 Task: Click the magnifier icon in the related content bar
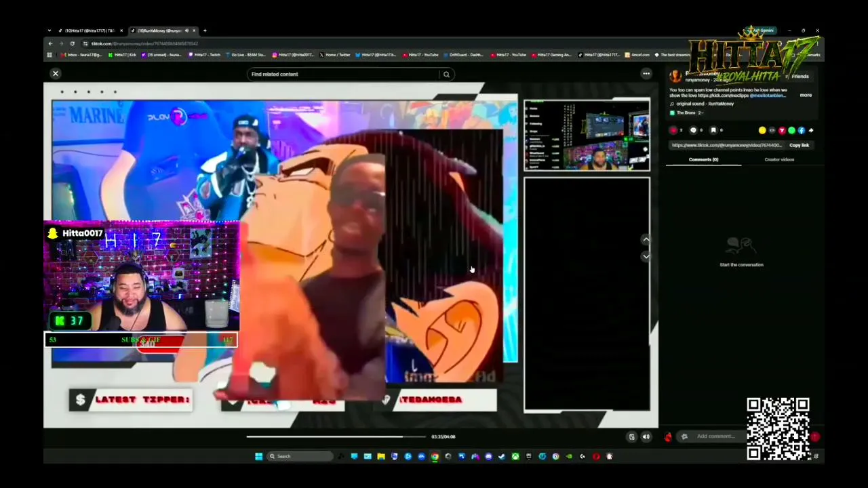tap(446, 75)
